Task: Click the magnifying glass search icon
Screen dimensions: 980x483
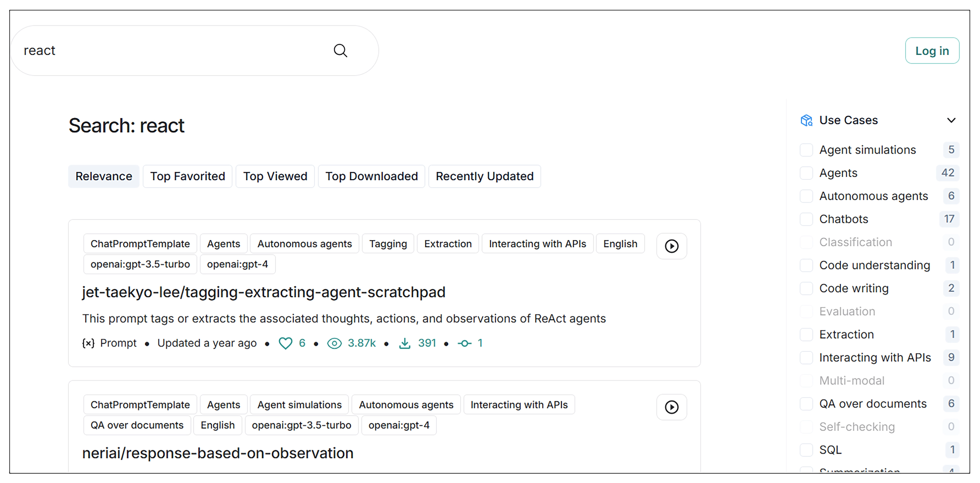Action: pos(340,51)
